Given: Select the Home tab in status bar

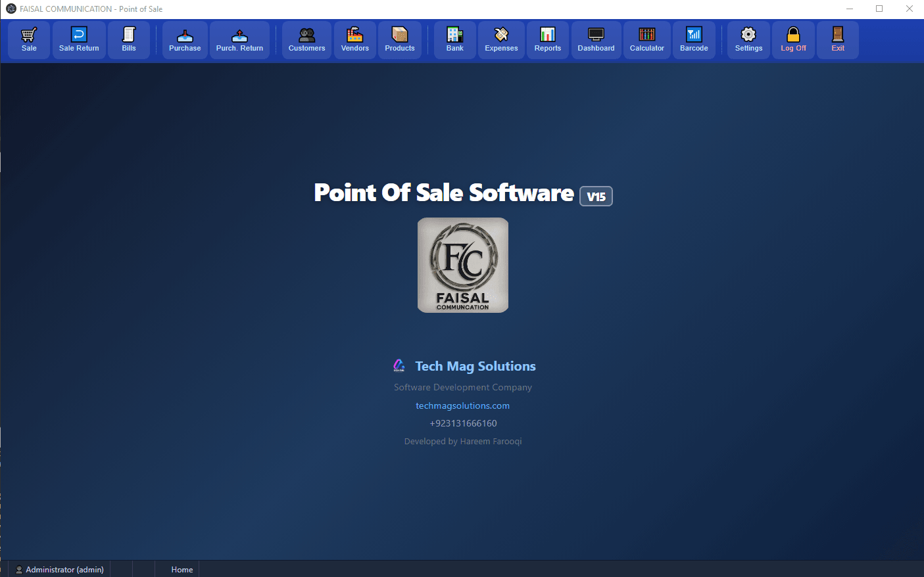Looking at the screenshot, I should click(x=182, y=569).
